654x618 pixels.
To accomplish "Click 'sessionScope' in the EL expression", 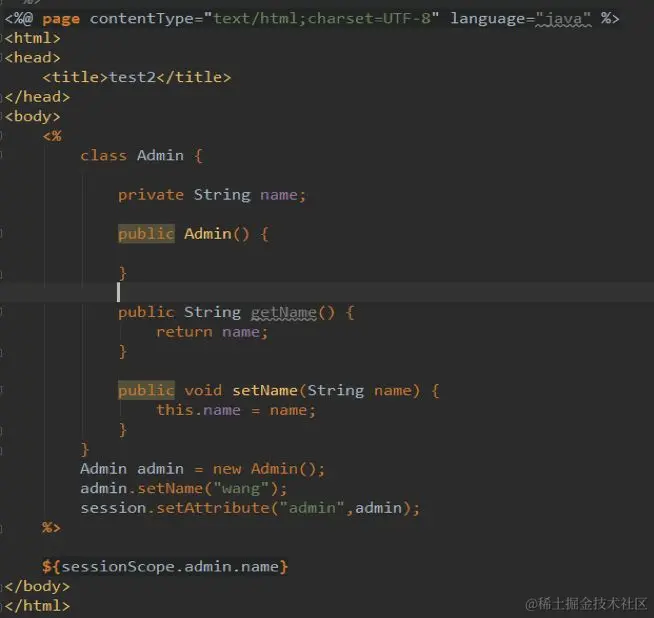I will click(x=118, y=567).
